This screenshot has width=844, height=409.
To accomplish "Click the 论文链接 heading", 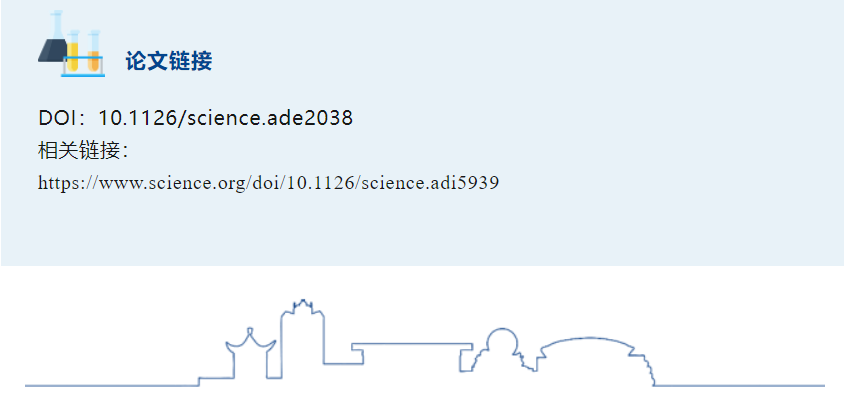I will point(168,61).
